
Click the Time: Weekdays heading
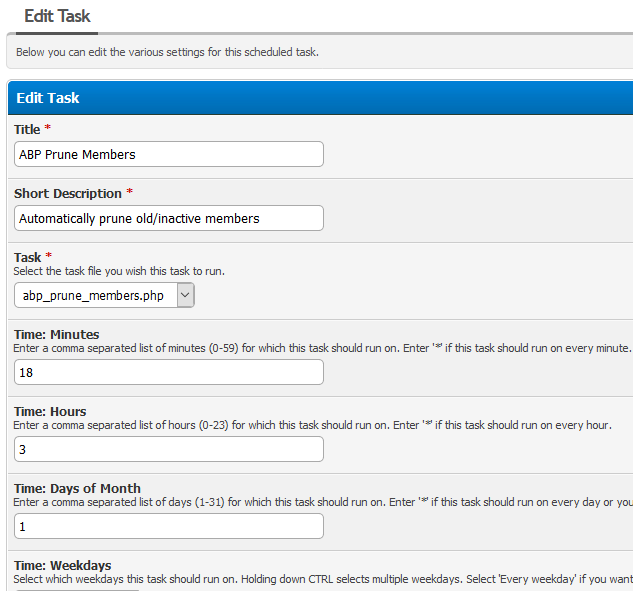click(x=62, y=565)
